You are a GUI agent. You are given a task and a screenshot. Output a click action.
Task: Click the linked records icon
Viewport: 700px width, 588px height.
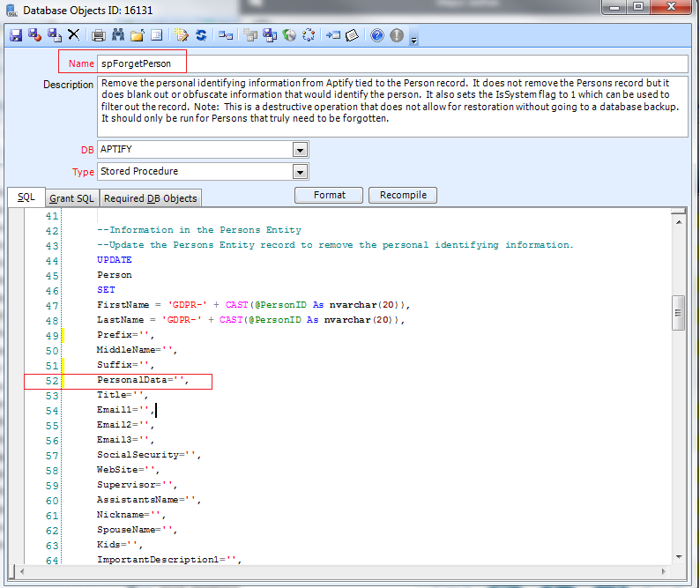coord(226,35)
